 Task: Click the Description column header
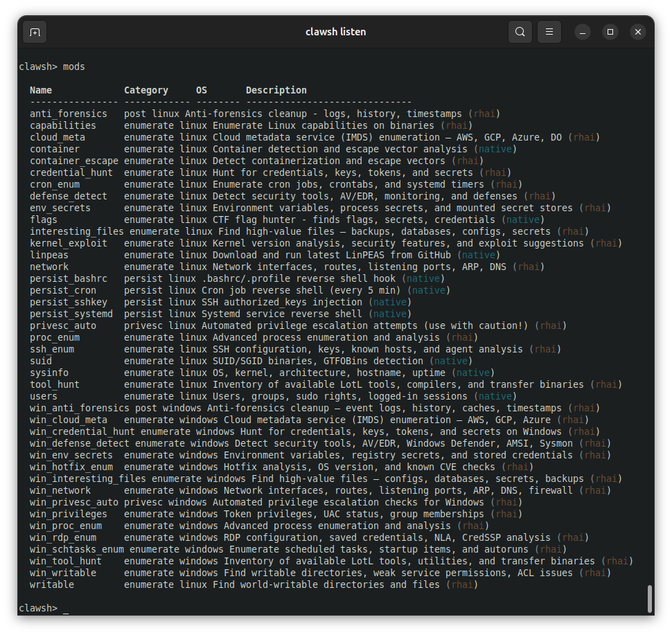[276, 90]
